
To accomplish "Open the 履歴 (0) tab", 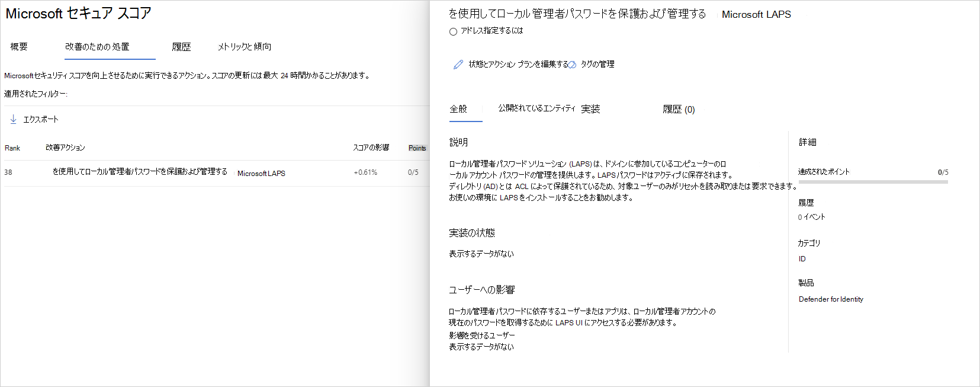I will (x=679, y=109).
